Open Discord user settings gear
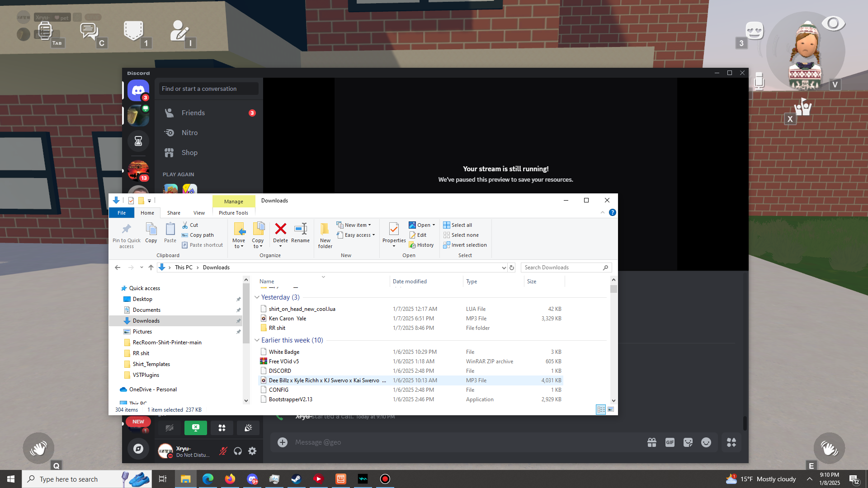Viewport: 868px width, 488px height. click(252, 451)
